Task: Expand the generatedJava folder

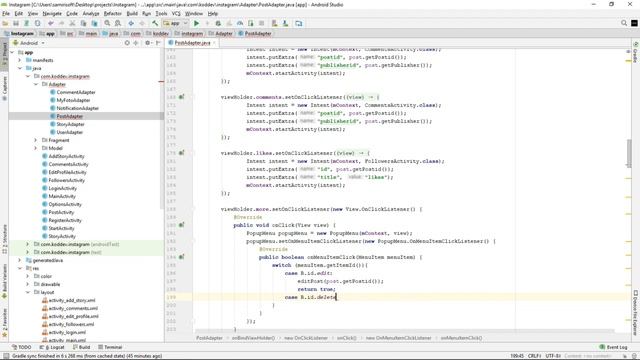Action: (20, 260)
